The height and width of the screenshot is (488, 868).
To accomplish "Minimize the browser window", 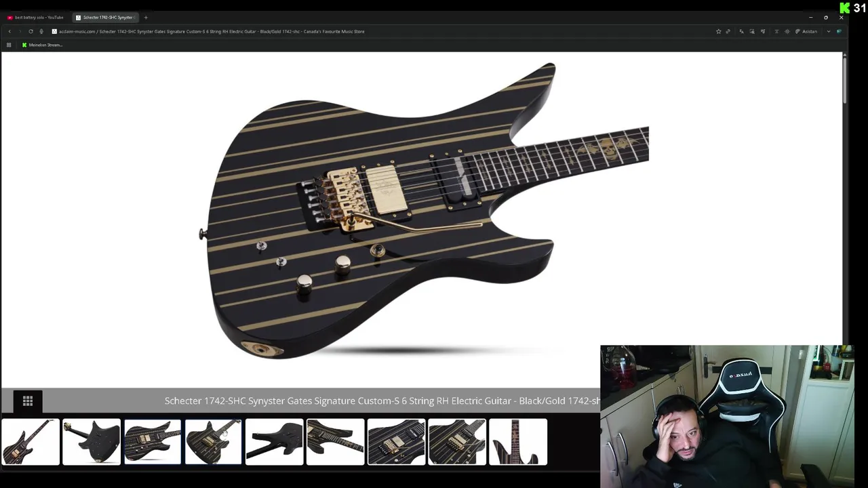I will coord(810,17).
